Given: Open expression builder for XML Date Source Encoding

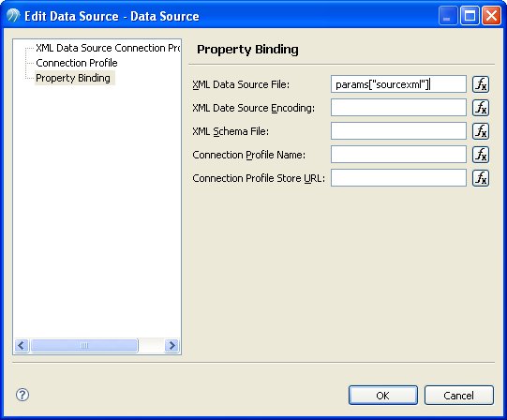Looking at the screenshot, I should 481,108.
